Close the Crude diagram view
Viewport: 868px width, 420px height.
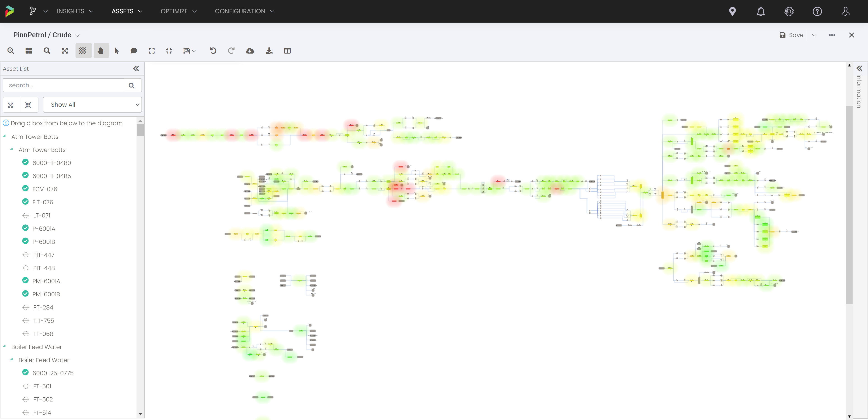coord(852,35)
